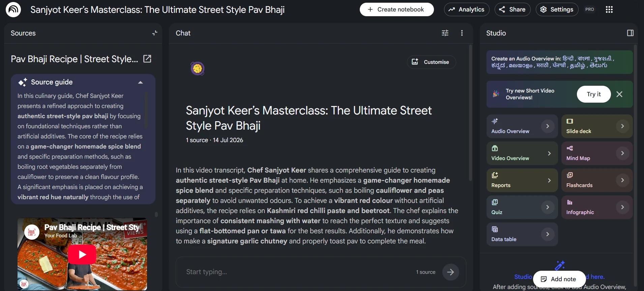Add note in Studio
Image resolution: width=644 pixels, height=291 pixels.
point(559,279)
